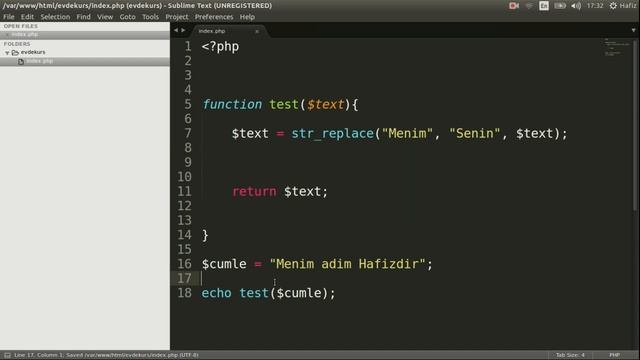Open Tab Size: 4 indentation menu
Screen dimensions: 640x360
570,355
